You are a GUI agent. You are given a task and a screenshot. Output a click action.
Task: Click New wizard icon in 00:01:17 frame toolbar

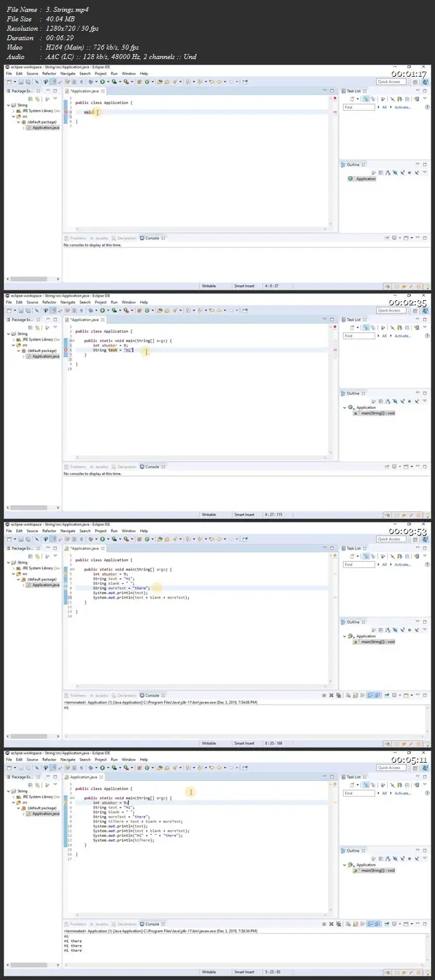click(x=9, y=81)
